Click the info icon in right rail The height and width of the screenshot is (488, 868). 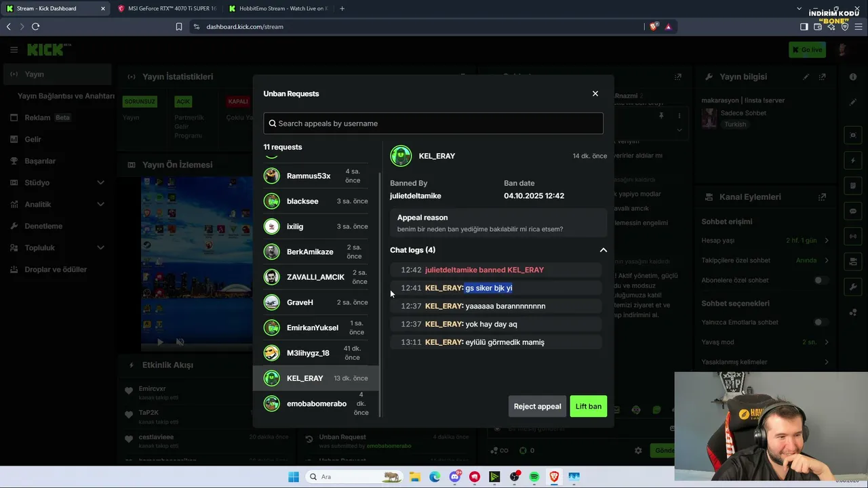tap(853, 77)
